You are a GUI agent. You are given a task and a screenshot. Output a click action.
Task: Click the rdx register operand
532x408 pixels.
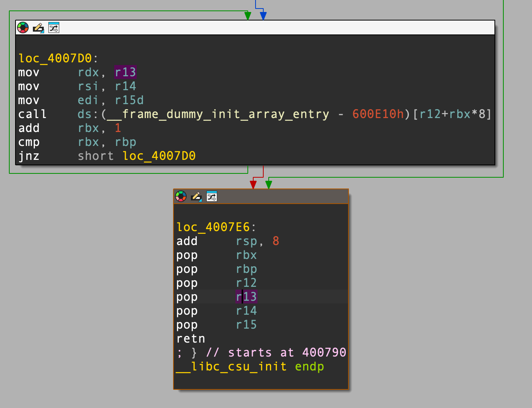coord(88,72)
